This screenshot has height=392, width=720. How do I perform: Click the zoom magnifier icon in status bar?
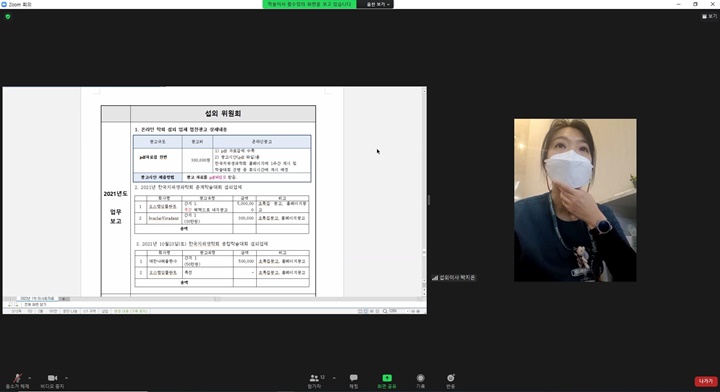(385, 311)
